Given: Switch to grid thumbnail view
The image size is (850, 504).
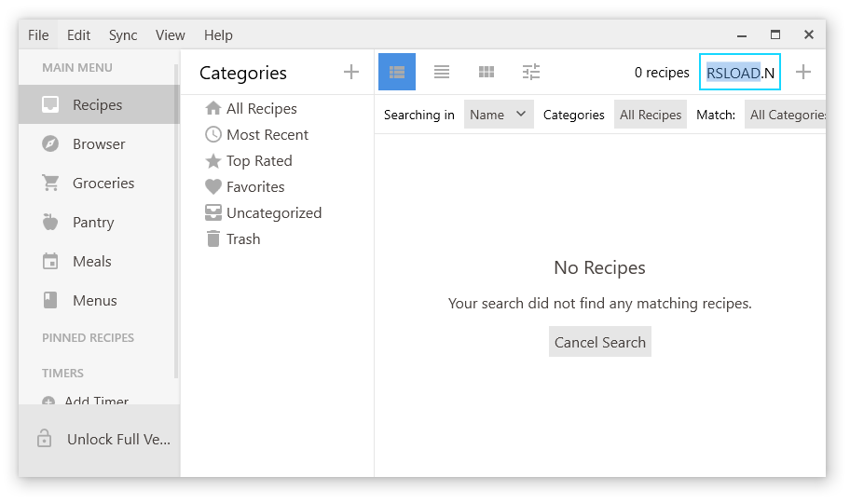Looking at the screenshot, I should point(487,72).
